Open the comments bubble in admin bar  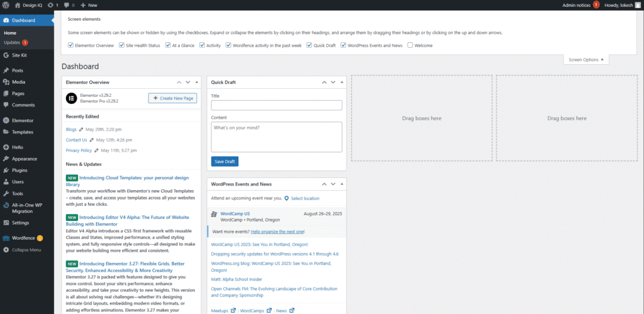point(67,5)
